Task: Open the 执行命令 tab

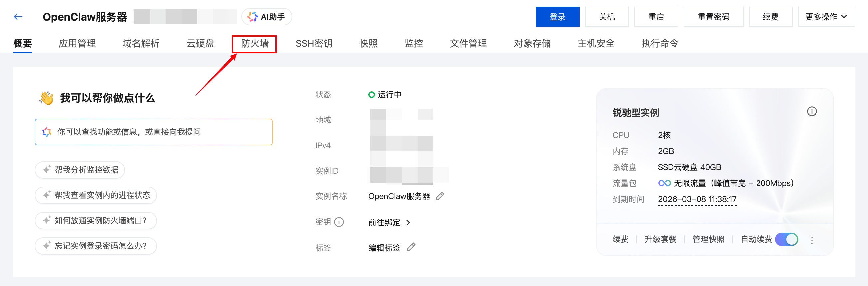Action: coord(660,43)
